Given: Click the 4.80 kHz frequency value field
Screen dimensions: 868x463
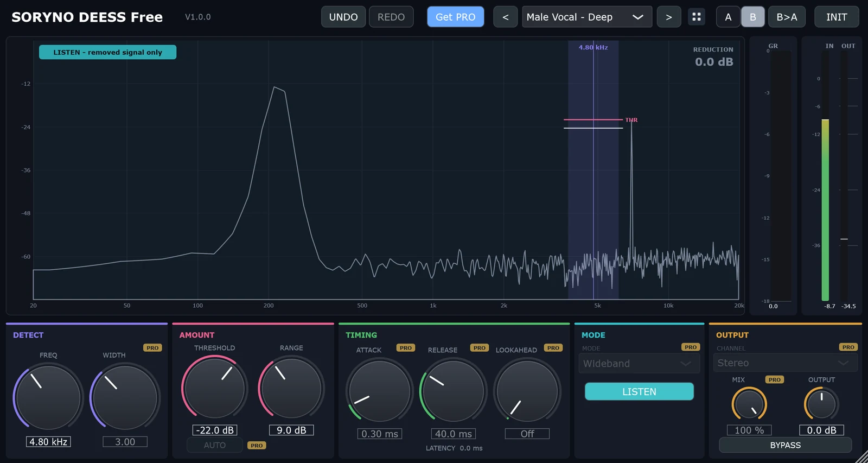Looking at the screenshot, I should [x=48, y=442].
